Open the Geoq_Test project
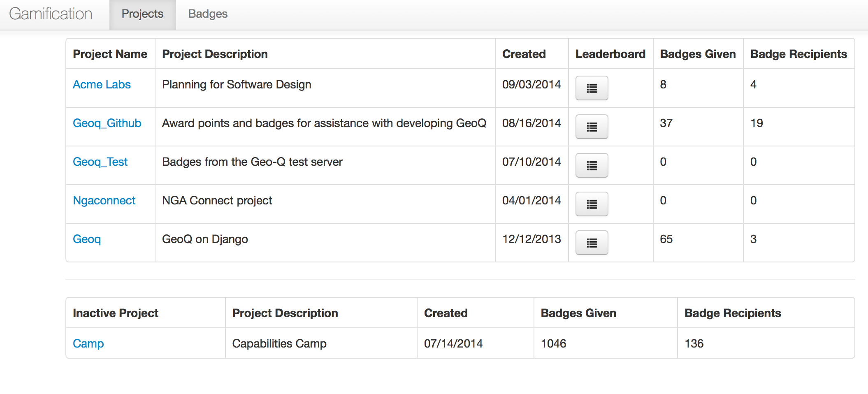The height and width of the screenshot is (394, 868). click(100, 162)
